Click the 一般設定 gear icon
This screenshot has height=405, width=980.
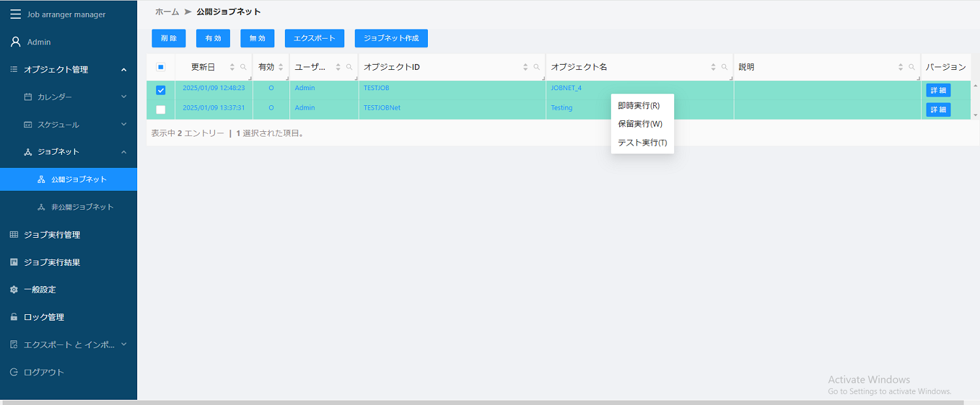14,289
